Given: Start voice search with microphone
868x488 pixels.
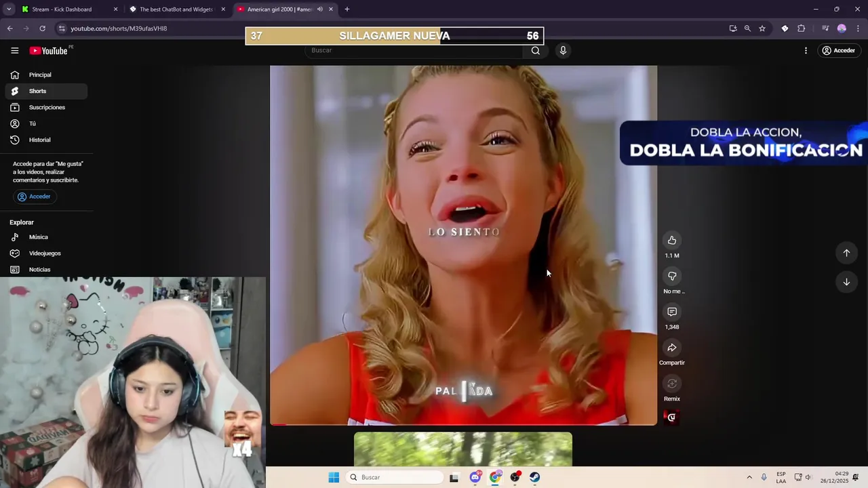Looking at the screenshot, I should tap(563, 50).
